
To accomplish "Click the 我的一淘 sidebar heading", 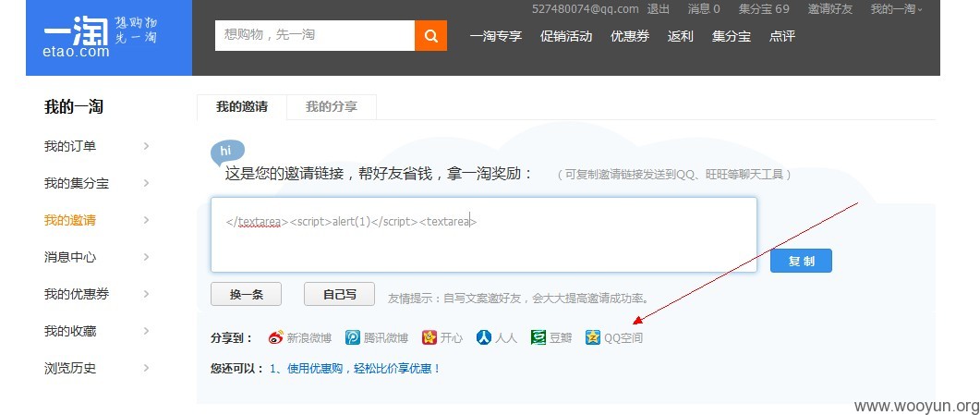I will (x=74, y=107).
